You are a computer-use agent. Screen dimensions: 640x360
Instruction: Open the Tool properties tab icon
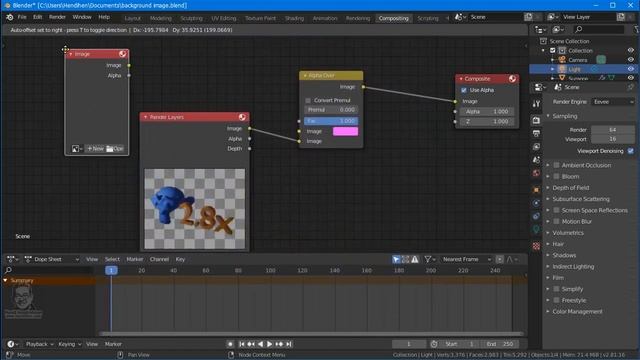536,104
